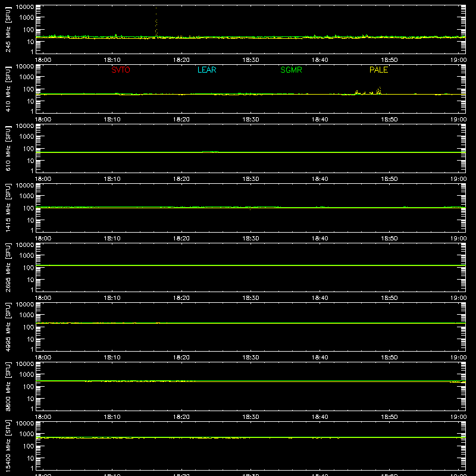Click the red SVTO station label
Viewport: 476px width, 476px height.
click(121, 70)
